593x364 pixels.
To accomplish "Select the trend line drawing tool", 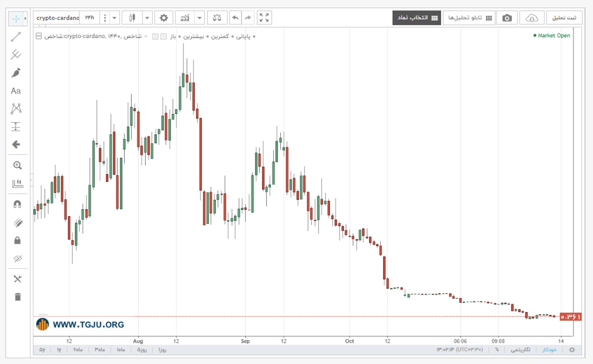I will click(x=16, y=37).
